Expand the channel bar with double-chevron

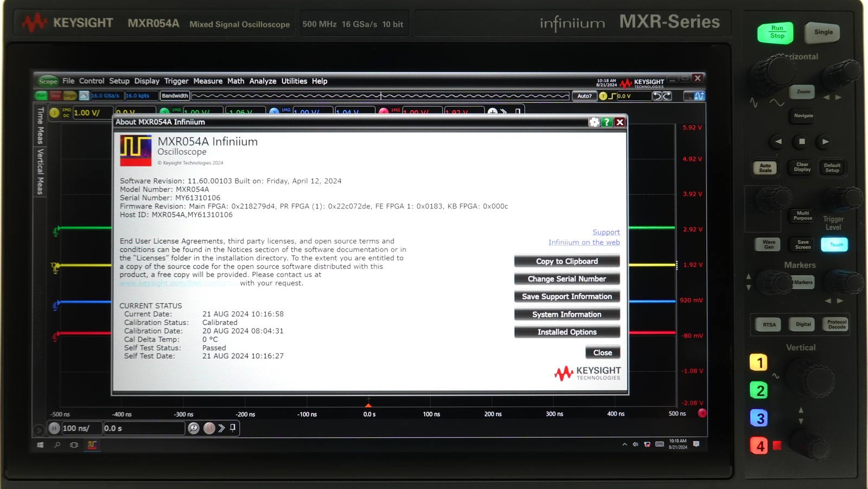click(503, 112)
